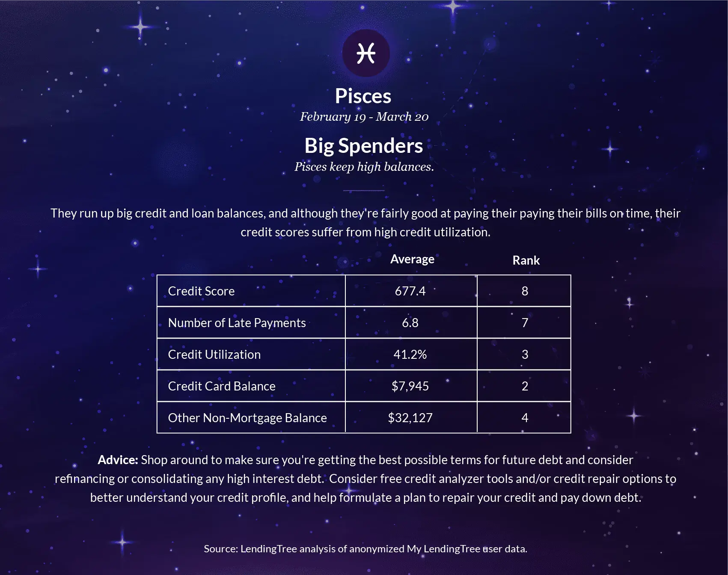Click the "Rank" column header
The height and width of the screenshot is (575, 728).
(x=526, y=260)
